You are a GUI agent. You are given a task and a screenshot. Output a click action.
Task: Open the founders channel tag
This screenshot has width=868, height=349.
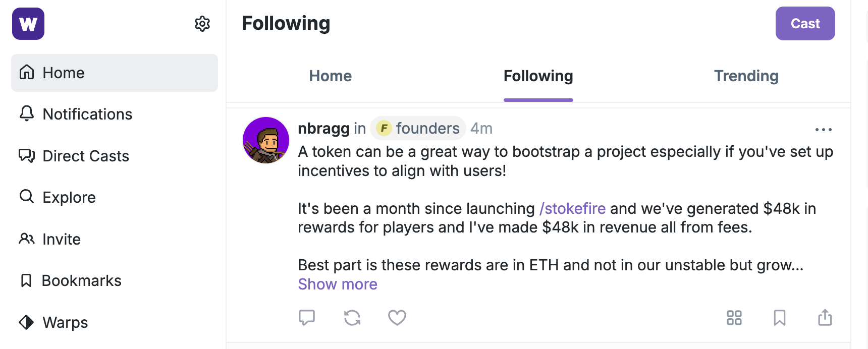(418, 129)
